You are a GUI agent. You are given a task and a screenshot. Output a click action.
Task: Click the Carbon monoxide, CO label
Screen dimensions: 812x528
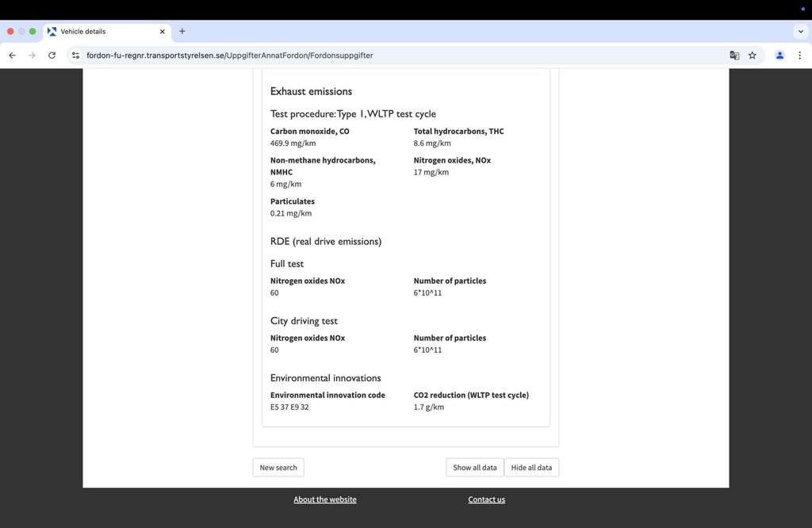310,132
